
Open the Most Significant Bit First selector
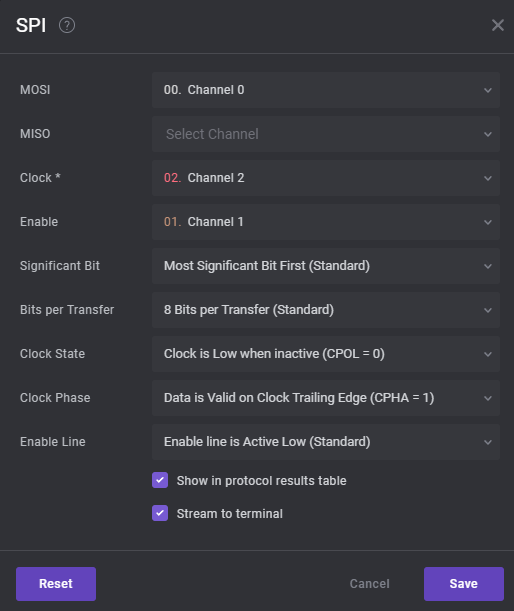[x=326, y=266]
